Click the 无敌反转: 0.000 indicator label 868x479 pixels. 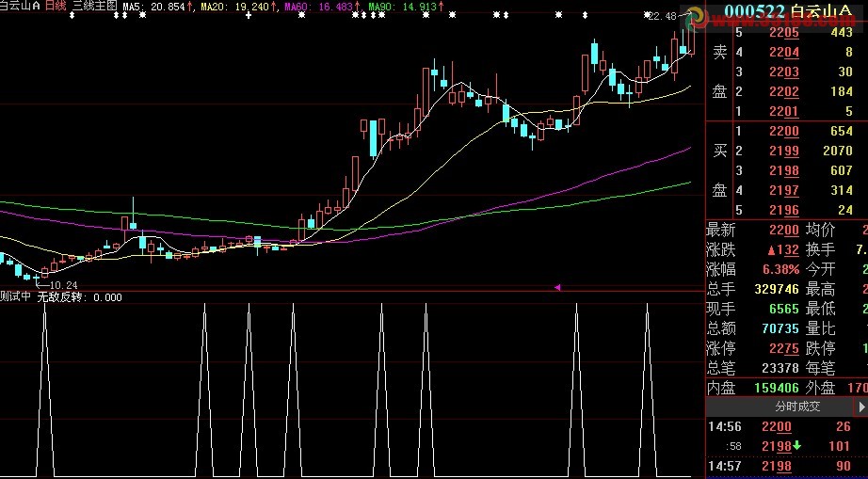tap(80, 297)
